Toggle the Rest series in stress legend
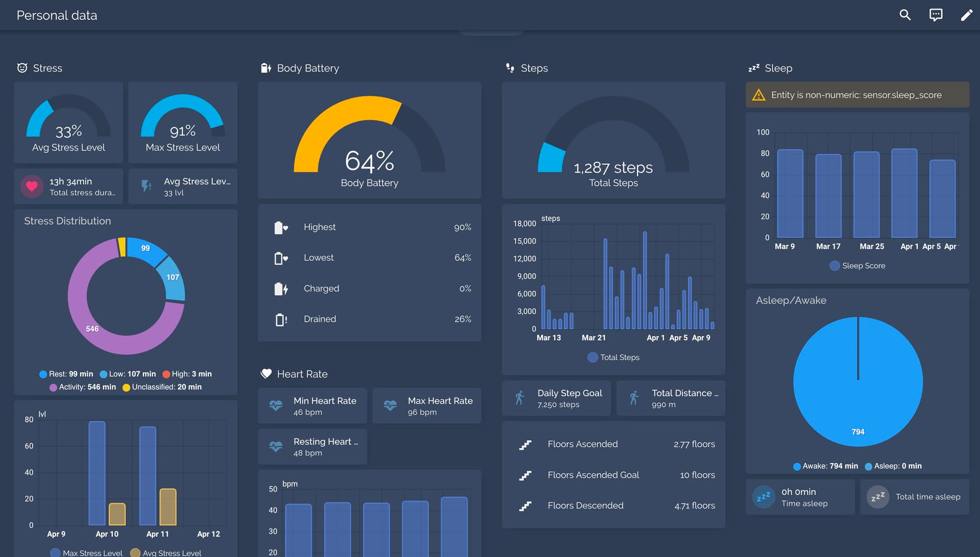The width and height of the screenshot is (980, 557). click(x=66, y=374)
